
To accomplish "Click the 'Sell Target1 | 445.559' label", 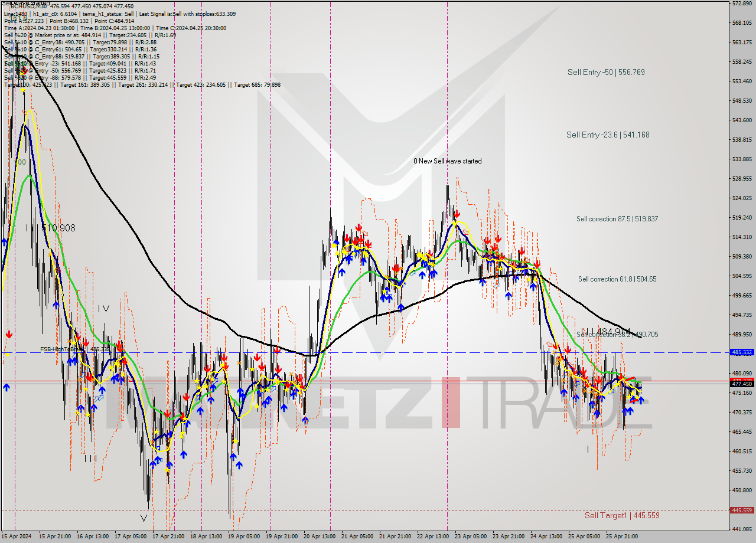I will click(x=622, y=516).
